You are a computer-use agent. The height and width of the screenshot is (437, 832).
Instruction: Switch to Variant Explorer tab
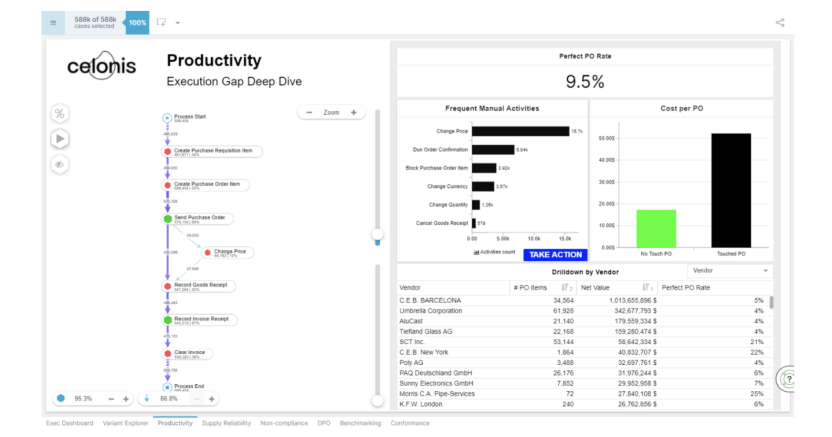pyautogui.click(x=125, y=423)
